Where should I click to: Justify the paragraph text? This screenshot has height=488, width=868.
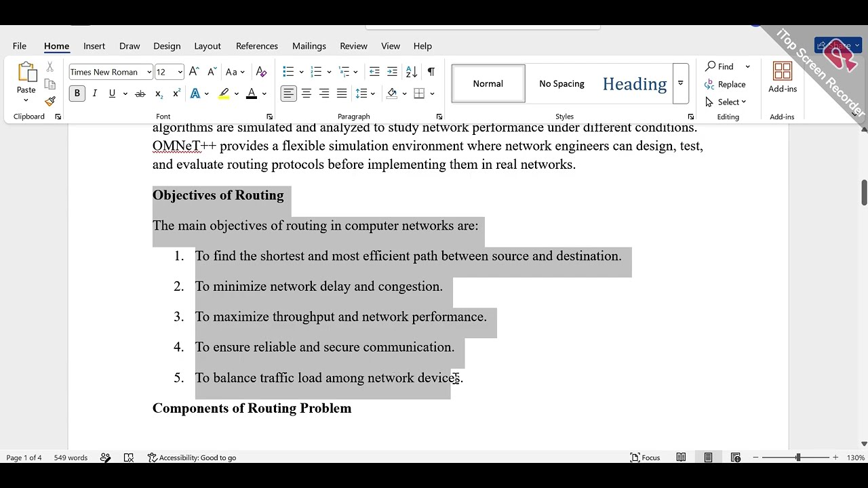pos(342,94)
